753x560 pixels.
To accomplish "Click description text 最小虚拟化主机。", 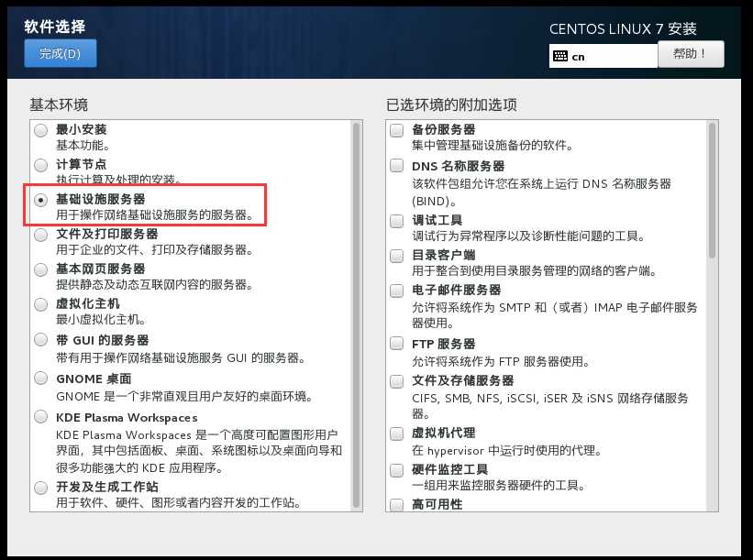I will point(101,320).
